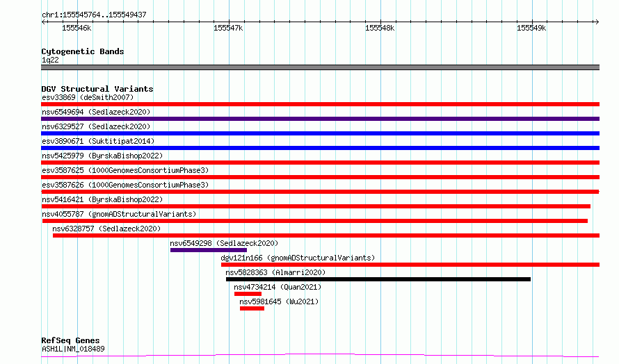619x364 pixels.
Task: Click the red esv3587626 variant bar
Action: tap(320, 192)
